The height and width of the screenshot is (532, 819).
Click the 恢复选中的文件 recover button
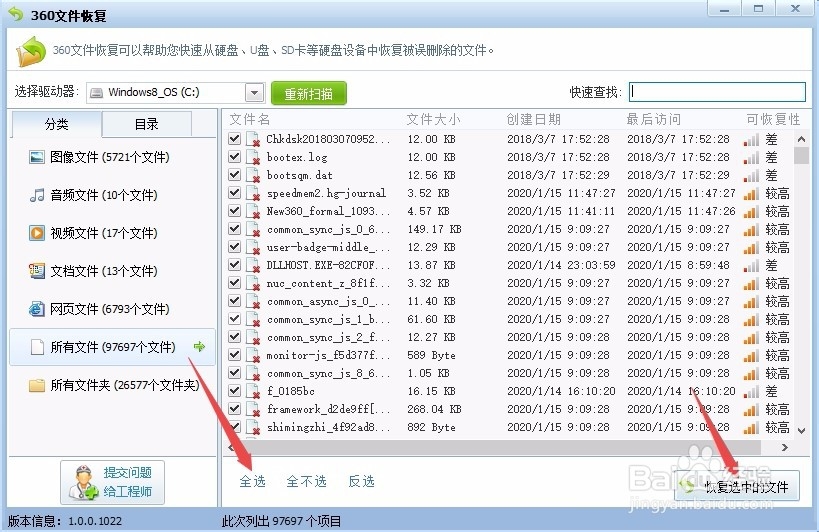pos(737,487)
